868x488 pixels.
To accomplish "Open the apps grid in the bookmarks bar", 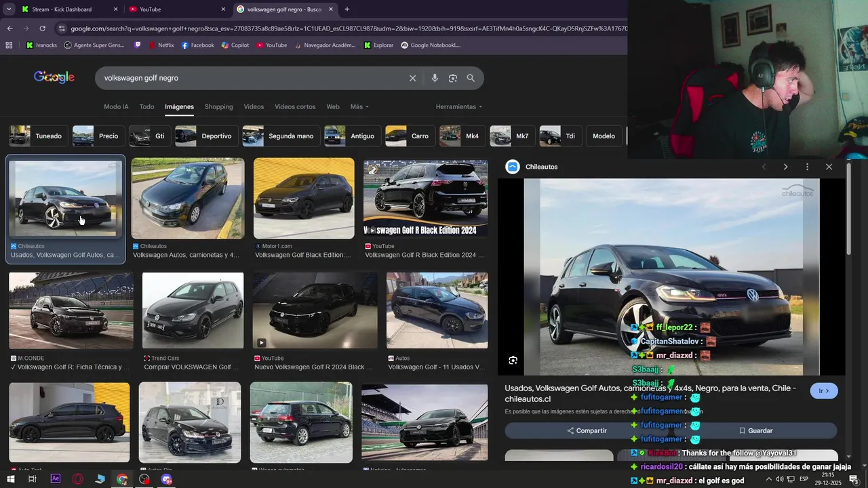I will point(9,45).
